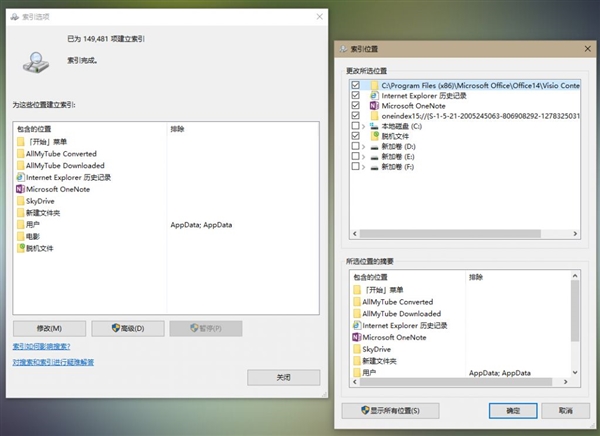The width and height of the screenshot is (600, 436).
Task: Expand the 新加卷 (D:) tree node
Action: (364, 147)
